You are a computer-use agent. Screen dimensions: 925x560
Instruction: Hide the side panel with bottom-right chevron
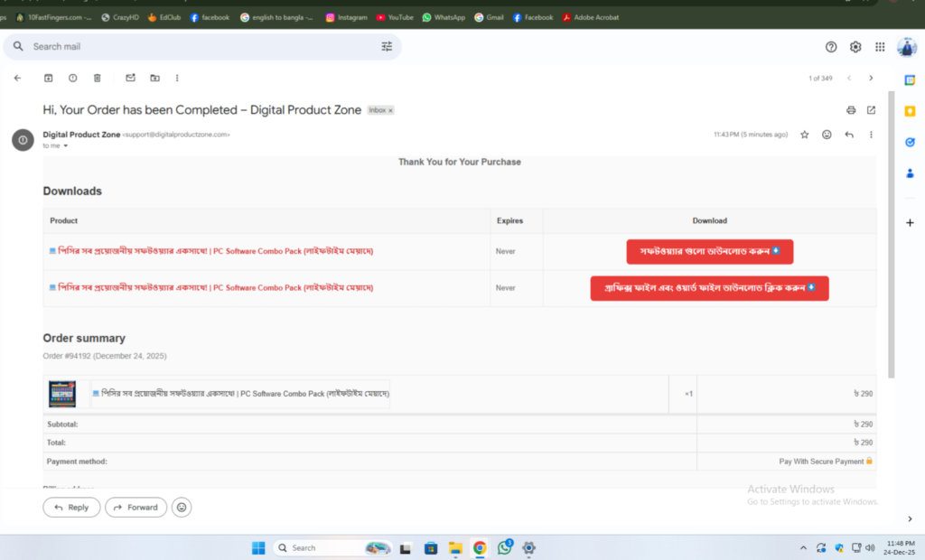pyautogui.click(x=910, y=518)
